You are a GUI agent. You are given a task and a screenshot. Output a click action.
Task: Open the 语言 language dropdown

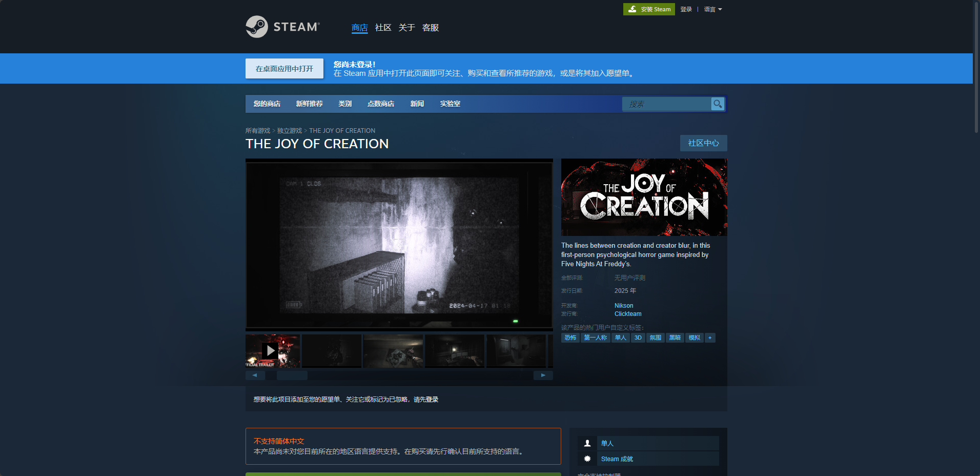pos(712,9)
